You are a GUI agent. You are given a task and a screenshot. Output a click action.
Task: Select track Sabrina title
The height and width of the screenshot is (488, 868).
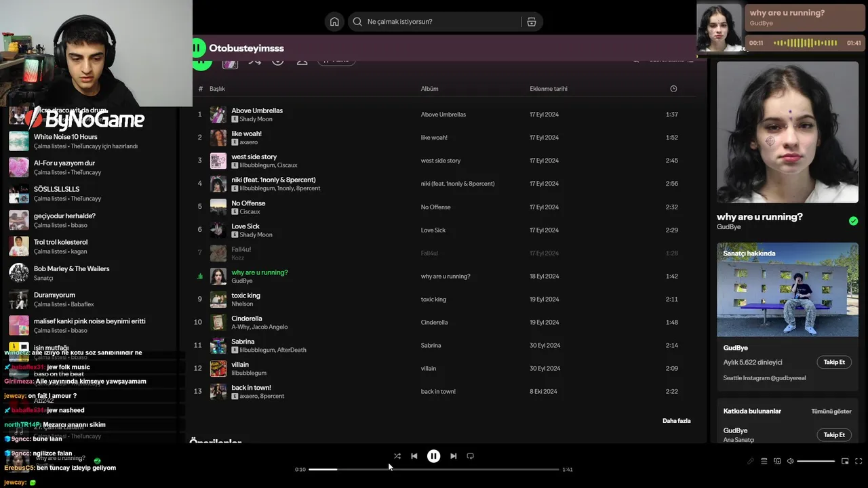[x=243, y=342]
